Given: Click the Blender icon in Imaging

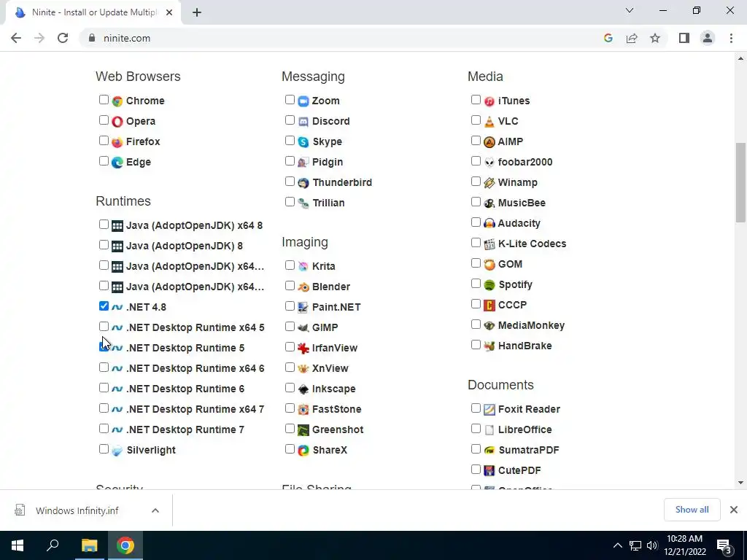Looking at the screenshot, I should (x=303, y=287).
